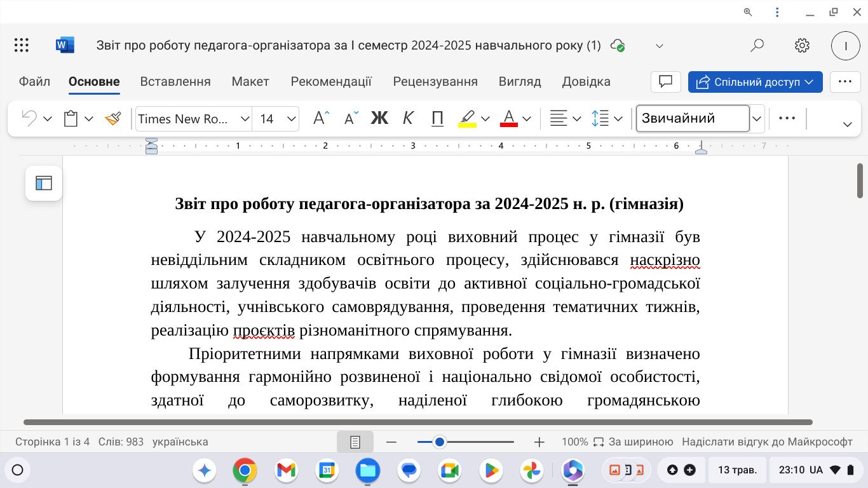Increase font size with the larger A

(x=322, y=118)
